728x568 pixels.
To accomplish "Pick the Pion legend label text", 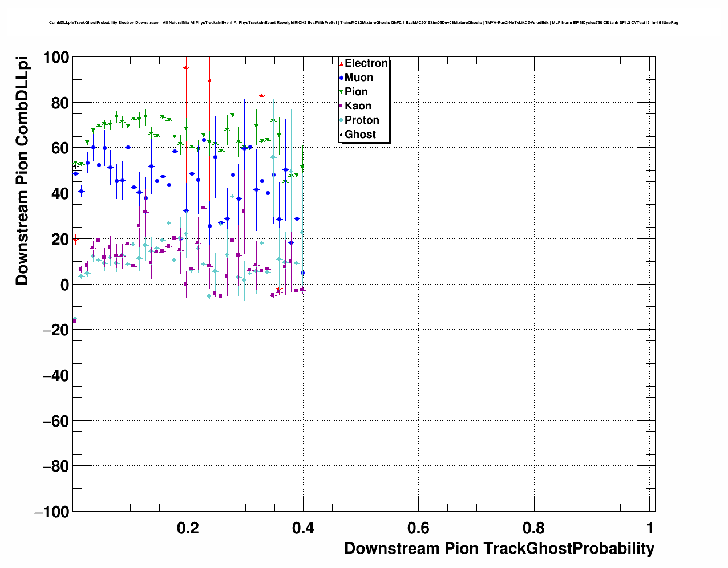I will 356,92.
